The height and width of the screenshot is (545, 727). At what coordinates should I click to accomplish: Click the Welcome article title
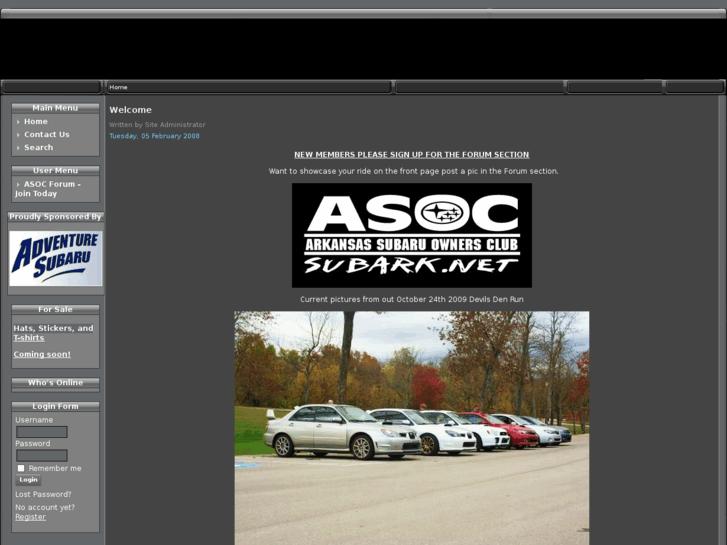(x=130, y=110)
